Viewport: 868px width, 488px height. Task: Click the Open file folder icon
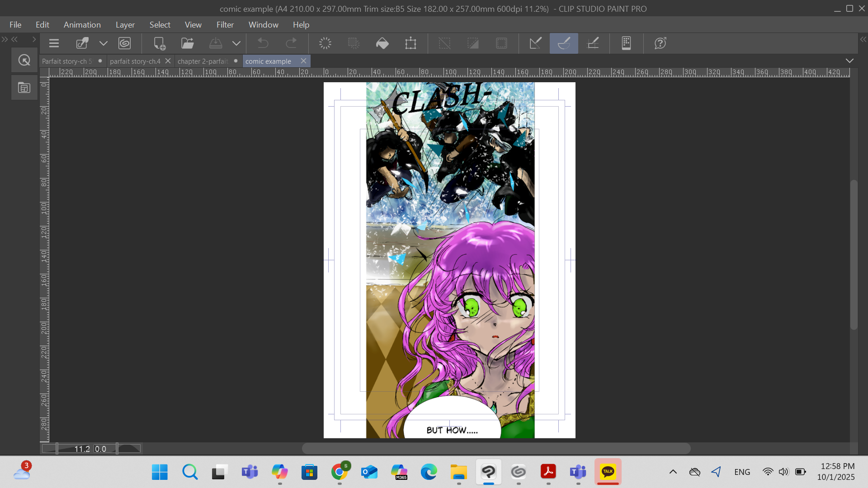(x=187, y=43)
